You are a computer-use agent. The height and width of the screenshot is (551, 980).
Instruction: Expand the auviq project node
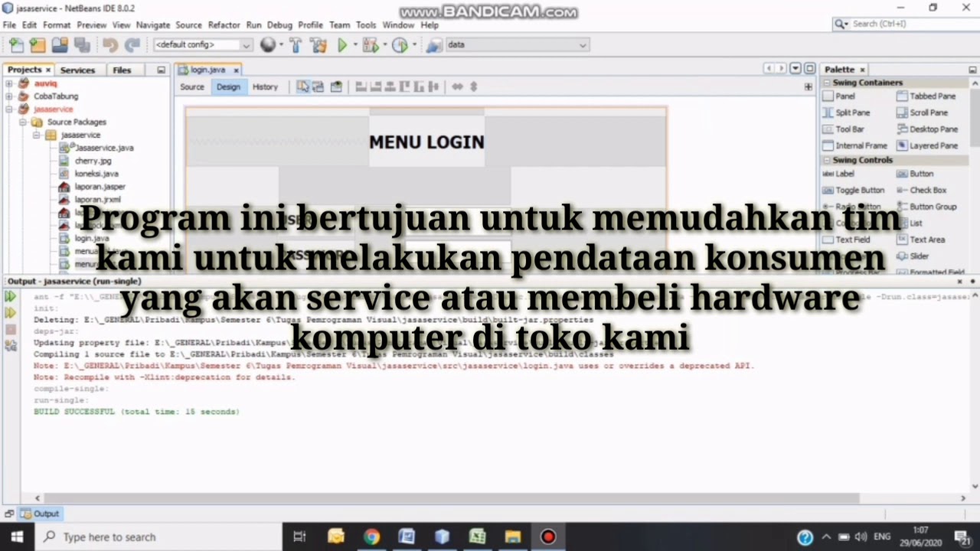(x=9, y=83)
